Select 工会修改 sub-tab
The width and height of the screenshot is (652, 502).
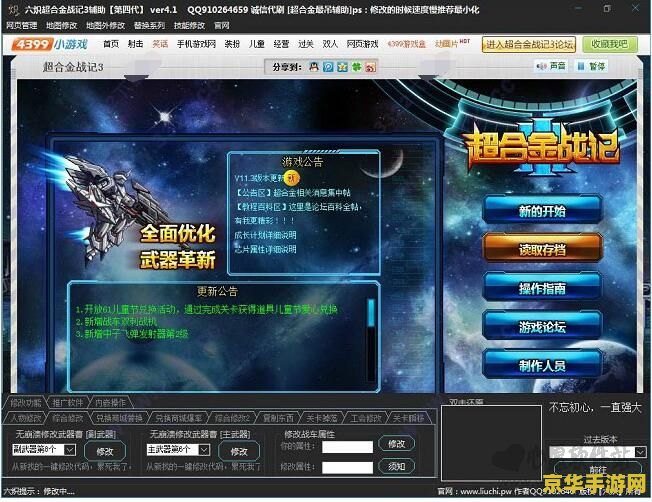tap(366, 418)
